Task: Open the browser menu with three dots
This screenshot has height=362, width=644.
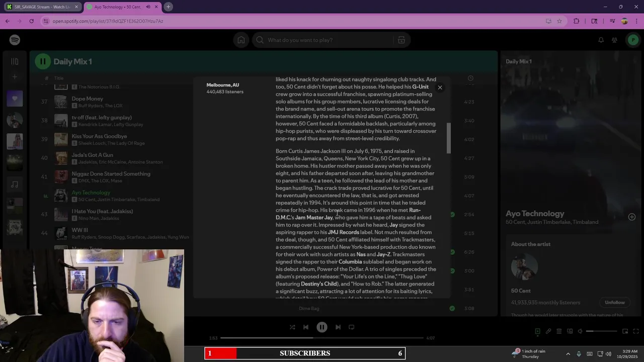Action: click(x=636, y=21)
